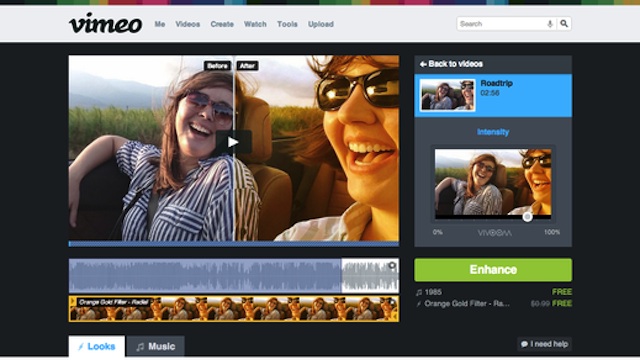Open settings gear on audio waveform track
This screenshot has height=360, width=640.
(x=392, y=265)
